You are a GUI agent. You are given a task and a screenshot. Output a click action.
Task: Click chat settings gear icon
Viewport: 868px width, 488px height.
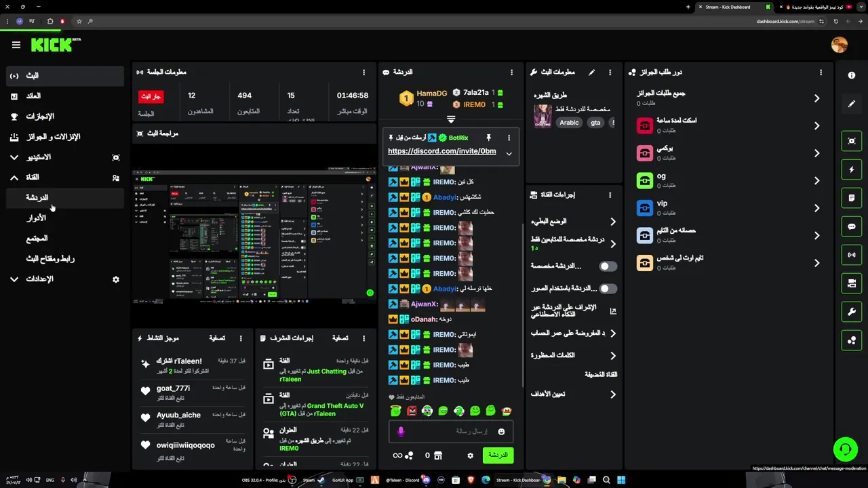click(470, 455)
